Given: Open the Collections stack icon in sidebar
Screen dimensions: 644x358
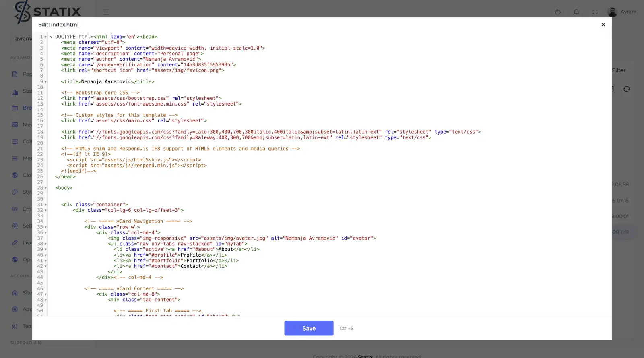Looking at the screenshot, I should pyautogui.click(x=15, y=142).
